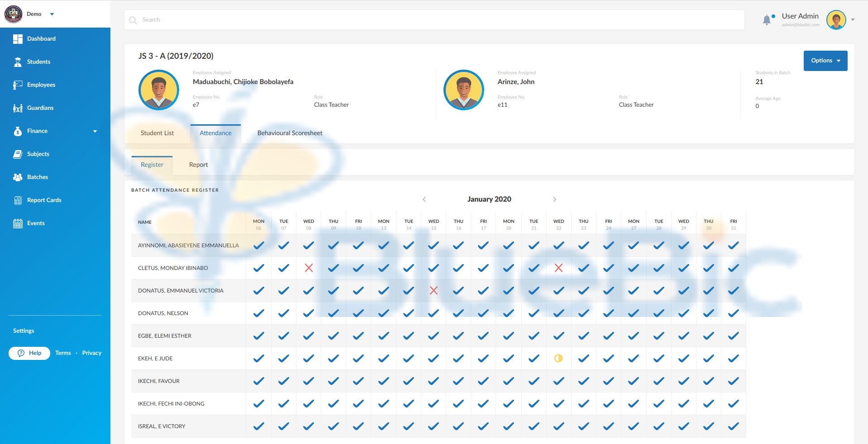
Task: Click employee name Maduabuchi, Chijioke Bobolayefa
Action: click(x=243, y=82)
